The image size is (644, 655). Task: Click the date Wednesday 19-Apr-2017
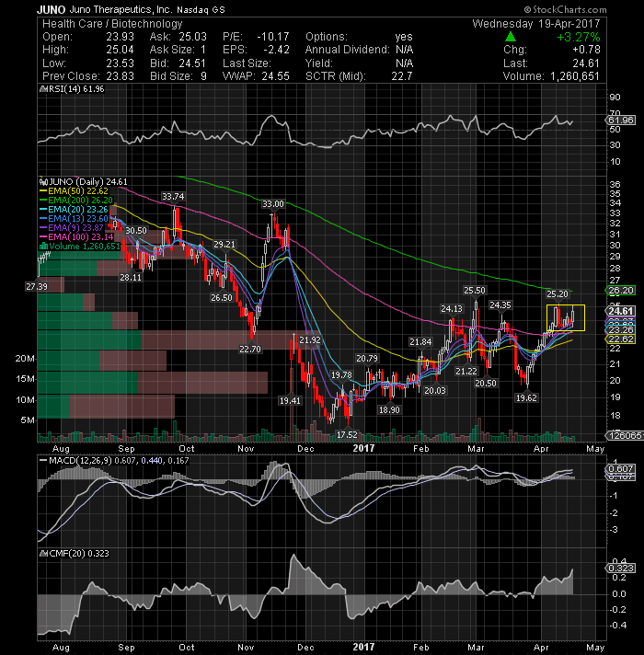(535, 23)
